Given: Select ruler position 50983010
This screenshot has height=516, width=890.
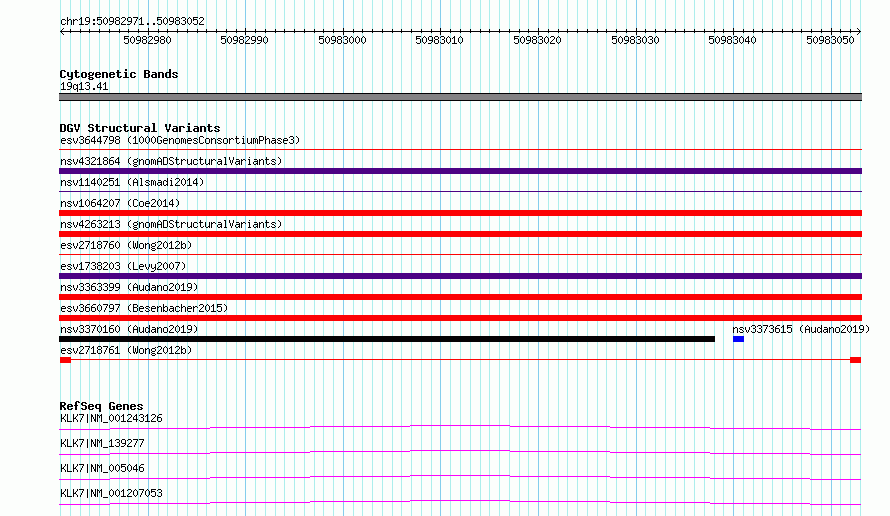Looking at the screenshot, I should (x=439, y=40).
